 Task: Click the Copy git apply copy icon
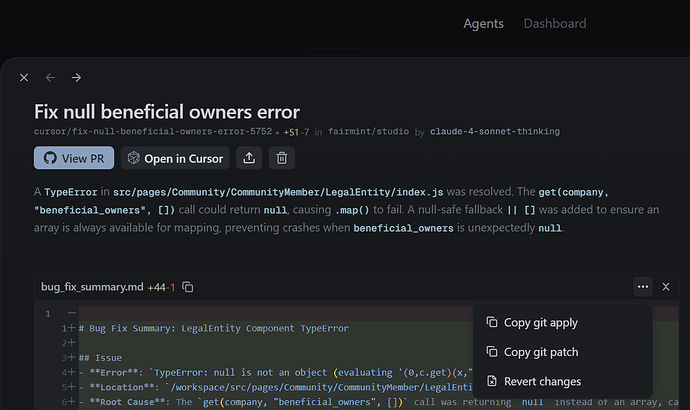pyautogui.click(x=492, y=322)
